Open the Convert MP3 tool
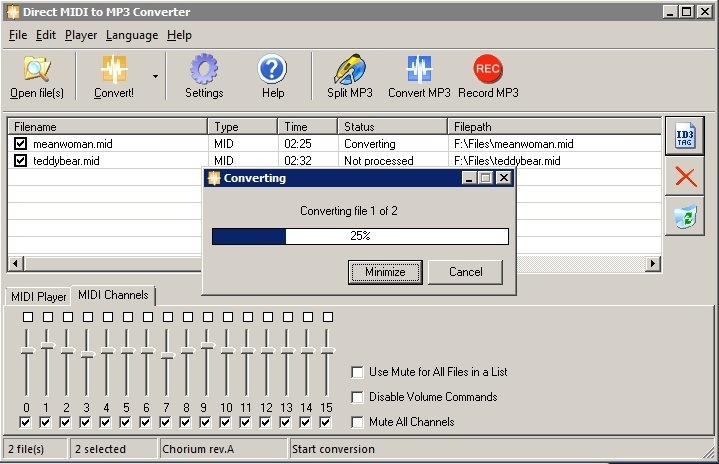This screenshot has height=464, width=719. 419,70
